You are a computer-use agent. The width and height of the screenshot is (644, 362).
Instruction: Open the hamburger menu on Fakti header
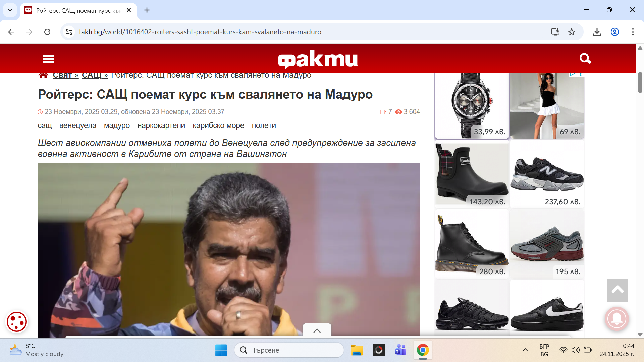pos(48,59)
